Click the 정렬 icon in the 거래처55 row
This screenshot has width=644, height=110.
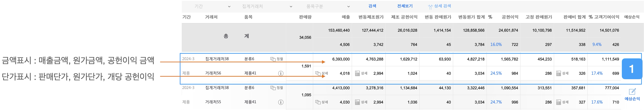pos(273,88)
